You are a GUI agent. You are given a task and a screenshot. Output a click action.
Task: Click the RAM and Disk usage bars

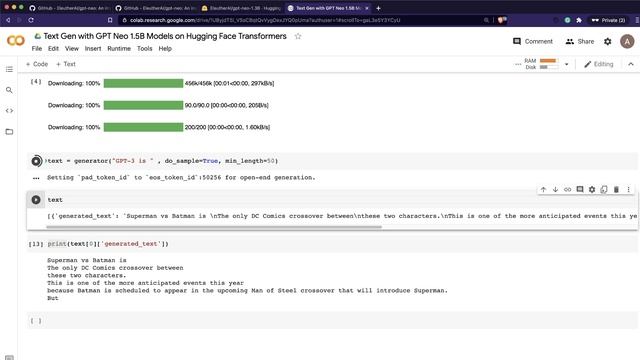click(x=542, y=64)
